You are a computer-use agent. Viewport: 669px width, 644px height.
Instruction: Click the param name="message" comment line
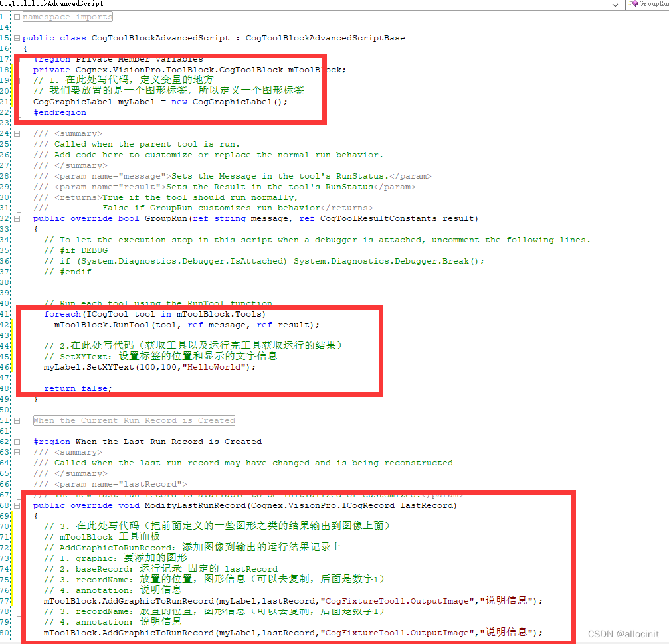(233, 176)
